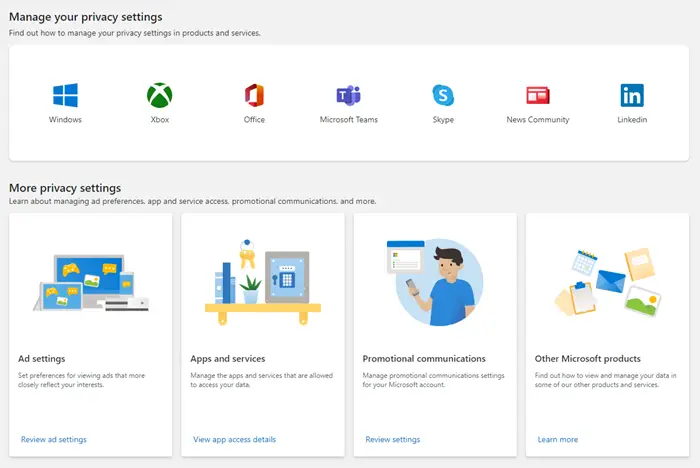Open the Skype logo icon

point(443,95)
